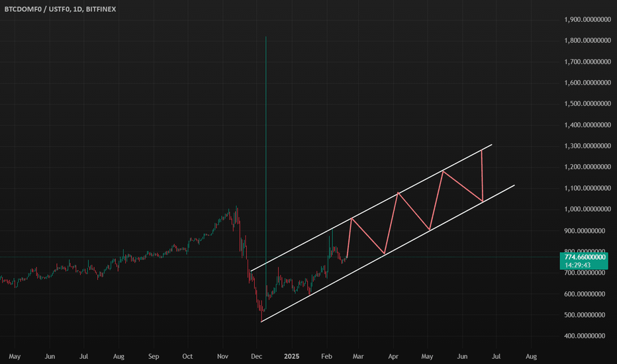Click the 1,200 price axis label
This screenshot has height=364, width=617.
[587, 167]
